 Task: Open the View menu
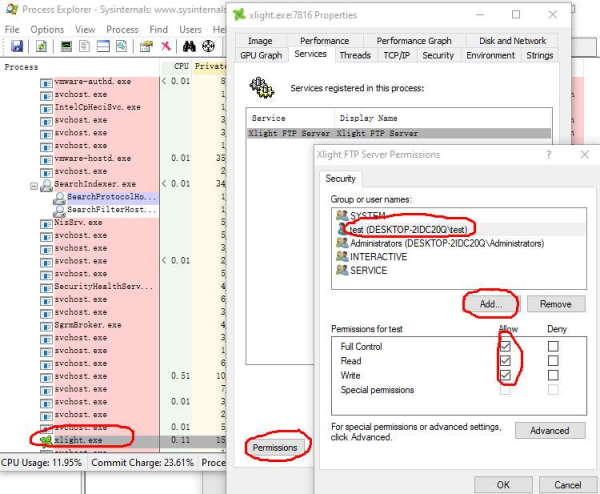pos(85,29)
